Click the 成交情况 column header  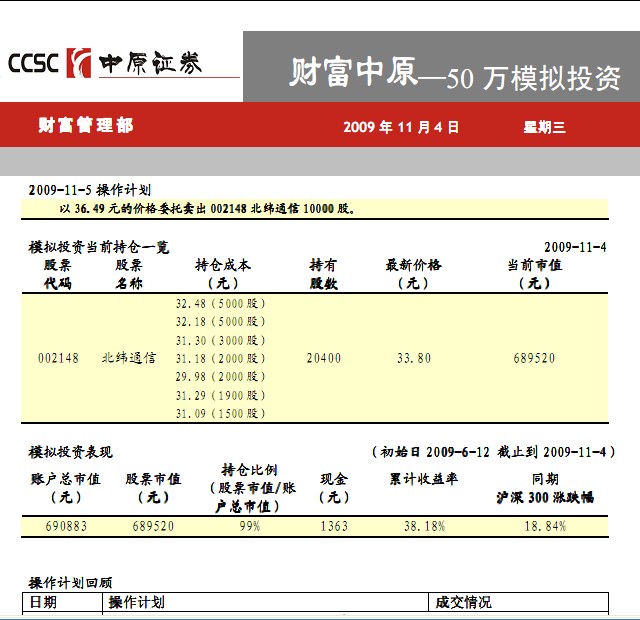(x=463, y=602)
